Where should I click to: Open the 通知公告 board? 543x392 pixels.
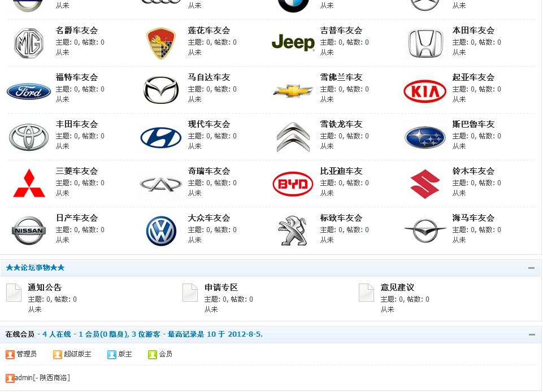pyautogui.click(x=45, y=288)
